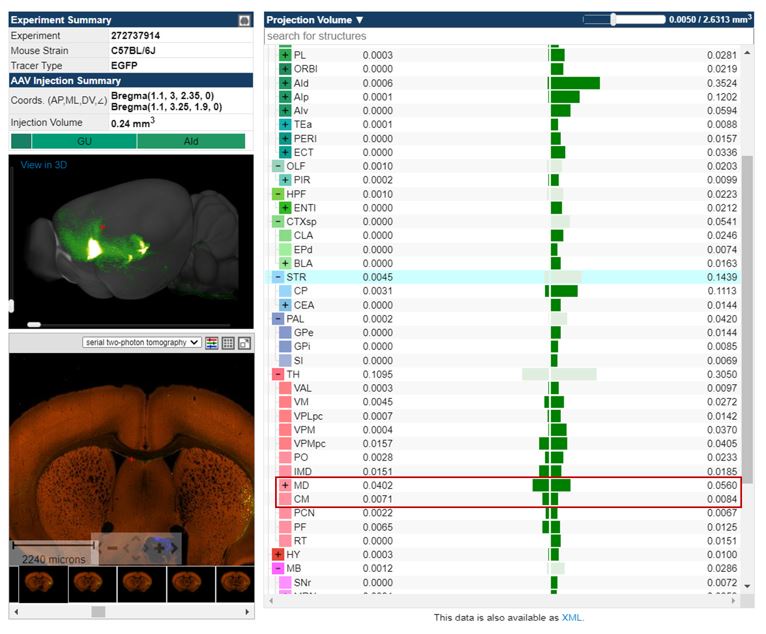This screenshot has width=766, height=634.
Task: Select the GU injection structure bar
Action: coord(84,142)
